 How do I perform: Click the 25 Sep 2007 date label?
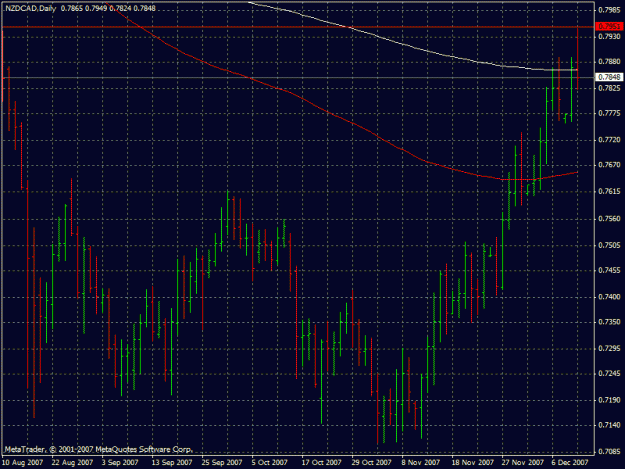(x=222, y=463)
